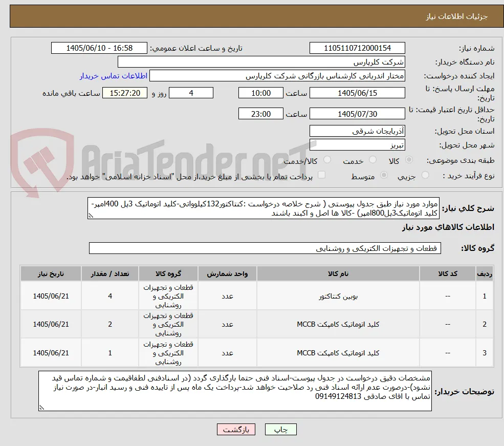This screenshot has width=504, height=446.
Task: Click the need number field 1105110712000154
Action: (x=357, y=48)
